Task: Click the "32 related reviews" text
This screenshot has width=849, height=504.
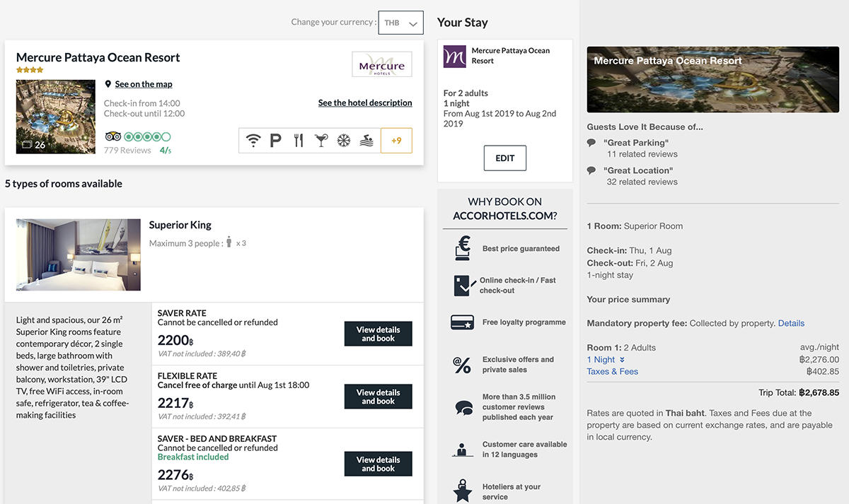Action: click(642, 182)
